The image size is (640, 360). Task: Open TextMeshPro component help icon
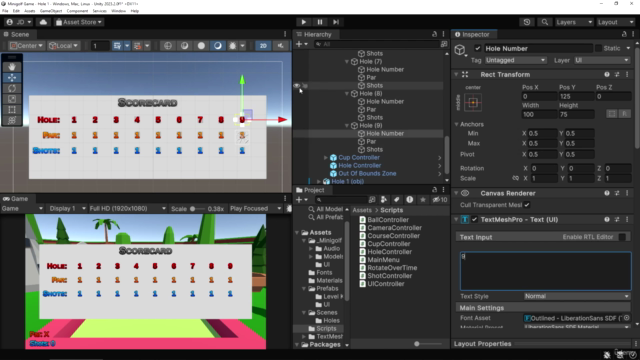pos(607,219)
